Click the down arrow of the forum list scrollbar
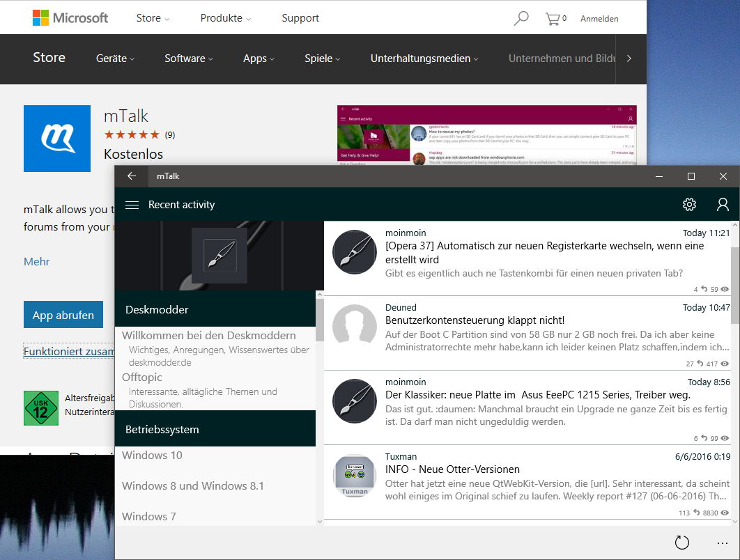740x560 pixels. (320, 521)
